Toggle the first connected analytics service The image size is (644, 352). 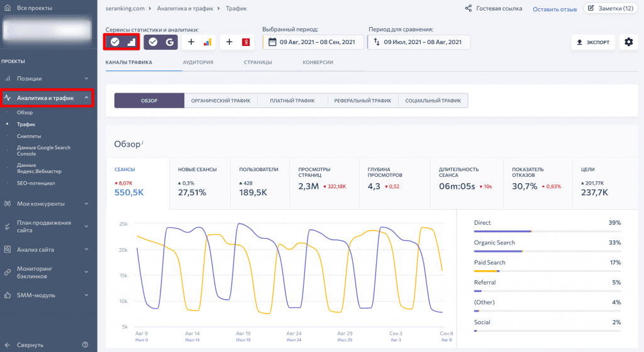tap(123, 42)
